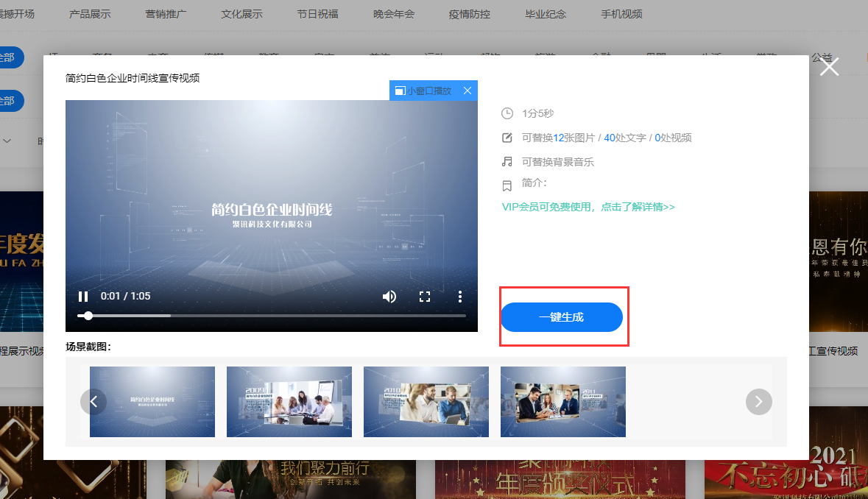This screenshot has height=499, width=868.
Task: Click the 简约白色企业时间线宣传视频 title
Action: click(x=133, y=78)
